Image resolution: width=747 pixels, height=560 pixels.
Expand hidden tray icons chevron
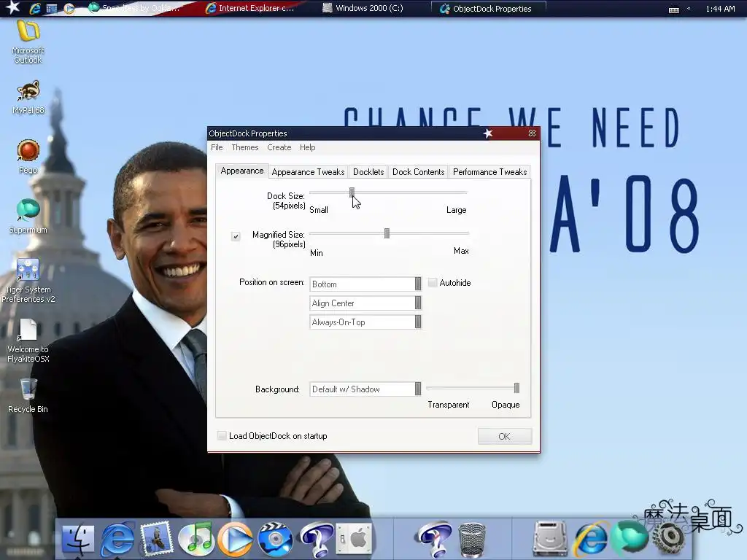click(689, 8)
